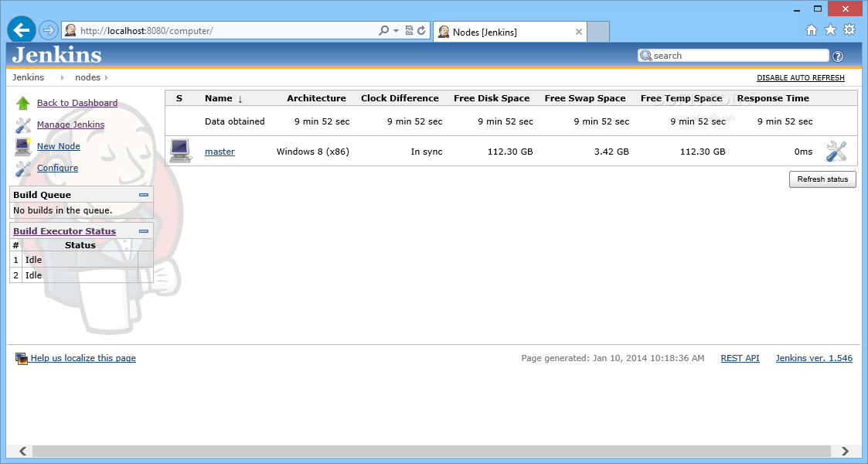Open Manage Jenkins link
This screenshot has height=464, width=868.
tap(71, 125)
